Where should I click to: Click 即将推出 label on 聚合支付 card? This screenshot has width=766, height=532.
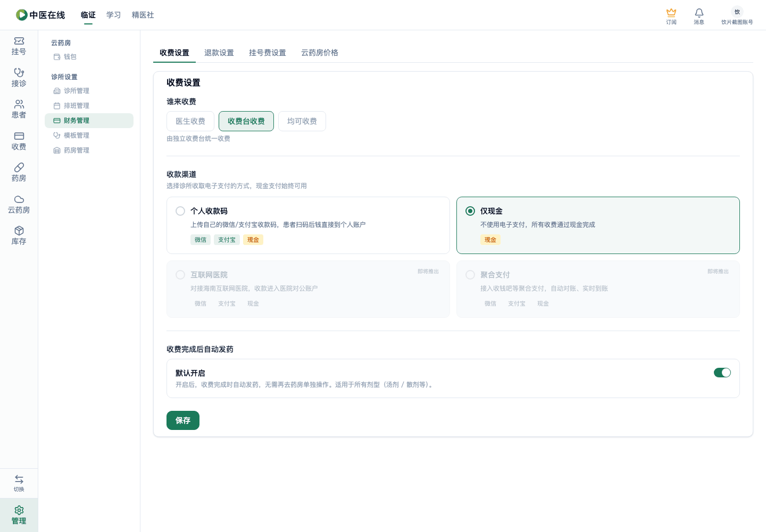(718, 272)
